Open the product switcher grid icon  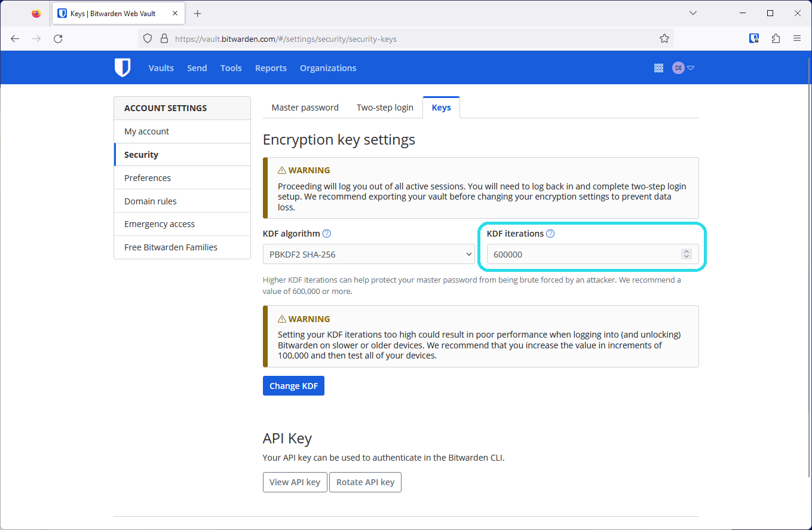tap(658, 68)
